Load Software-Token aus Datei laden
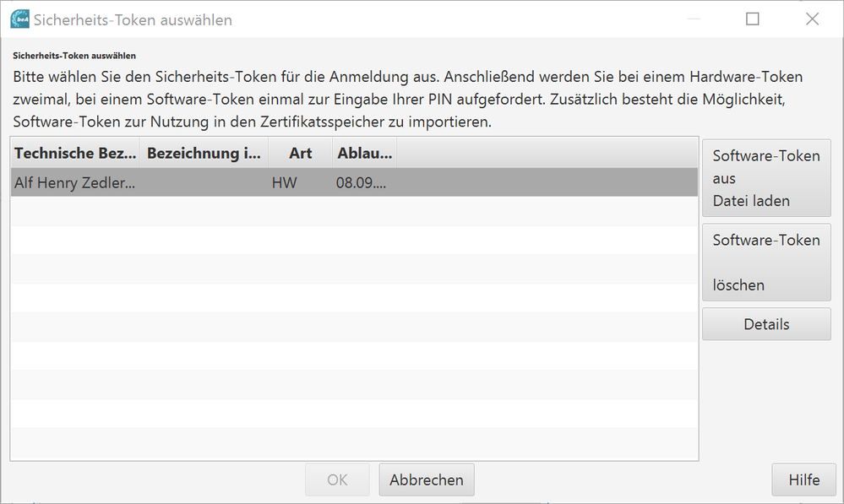Image resolution: width=844 pixels, height=504 pixels. pos(766,178)
